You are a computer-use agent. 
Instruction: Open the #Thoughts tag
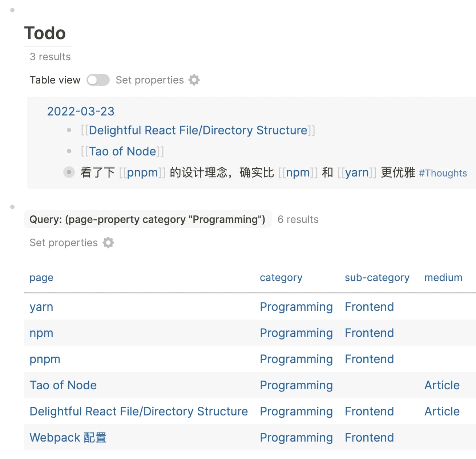click(x=443, y=173)
